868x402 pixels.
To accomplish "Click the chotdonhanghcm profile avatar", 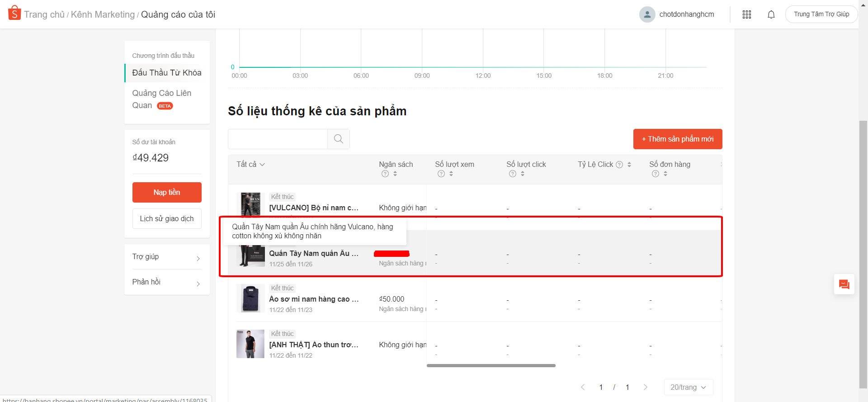I will 647,14.
